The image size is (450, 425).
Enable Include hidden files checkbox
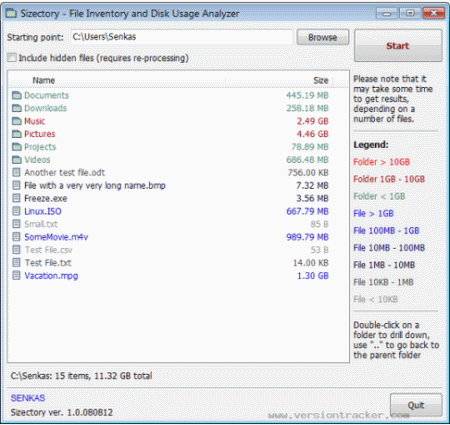(x=12, y=58)
